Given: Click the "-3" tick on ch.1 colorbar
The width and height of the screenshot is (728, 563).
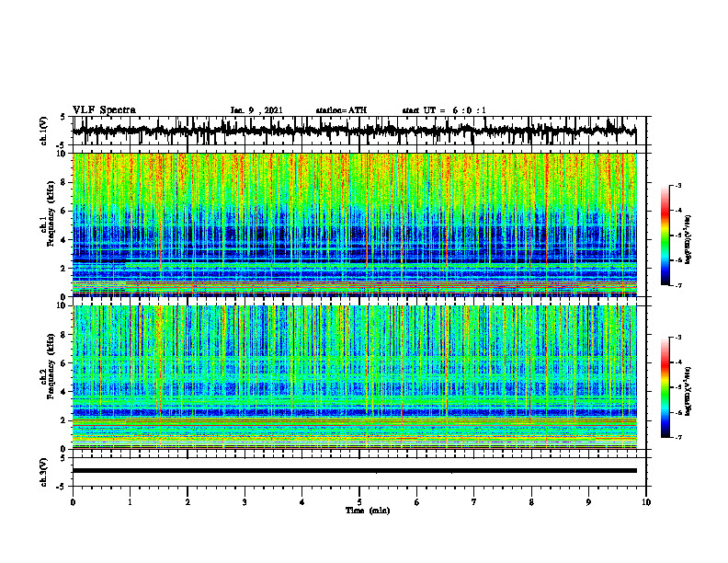Looking at the screenshot, I should pos(677,185).
